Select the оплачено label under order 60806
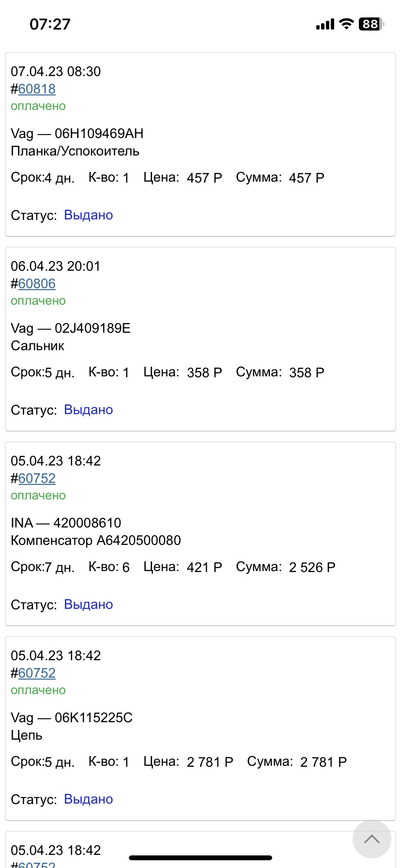401x868 pixels. (38, 301)
